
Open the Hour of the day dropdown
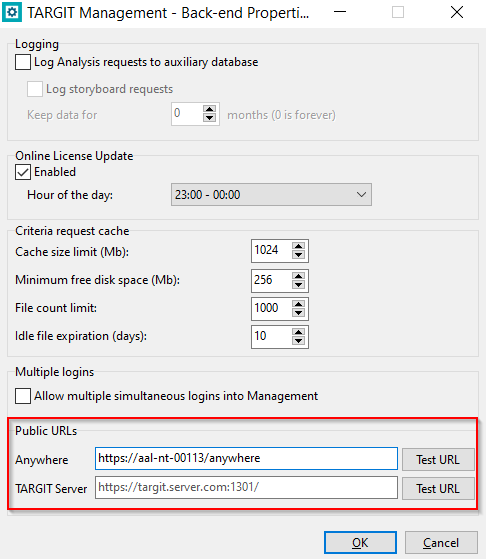click(271, 195)
